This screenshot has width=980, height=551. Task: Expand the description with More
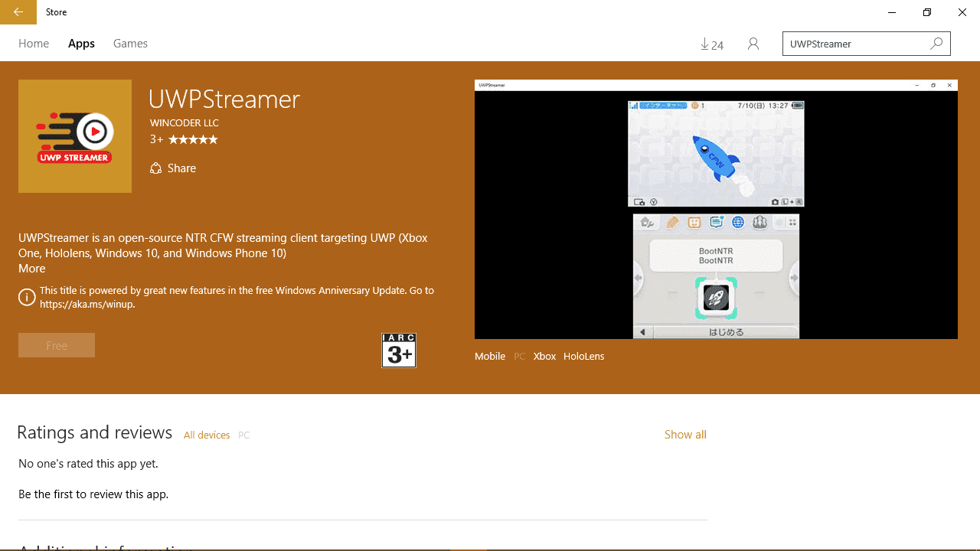tap(32, 269)
